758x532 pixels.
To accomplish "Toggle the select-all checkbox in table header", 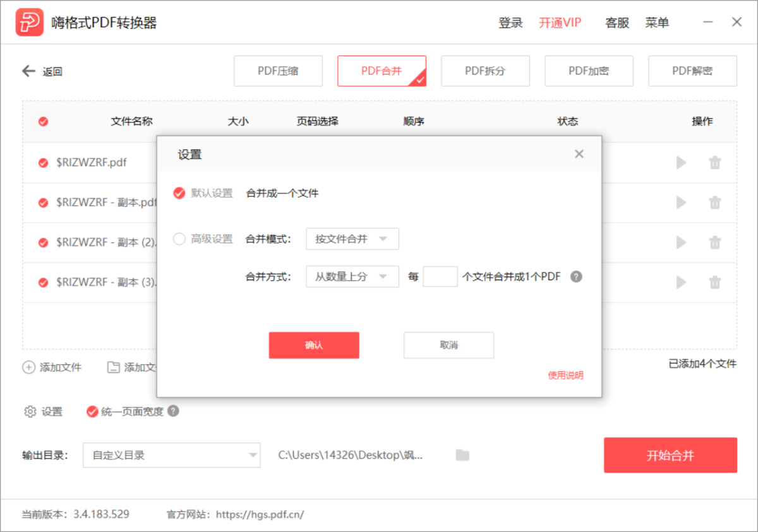I will click(43, 122).
